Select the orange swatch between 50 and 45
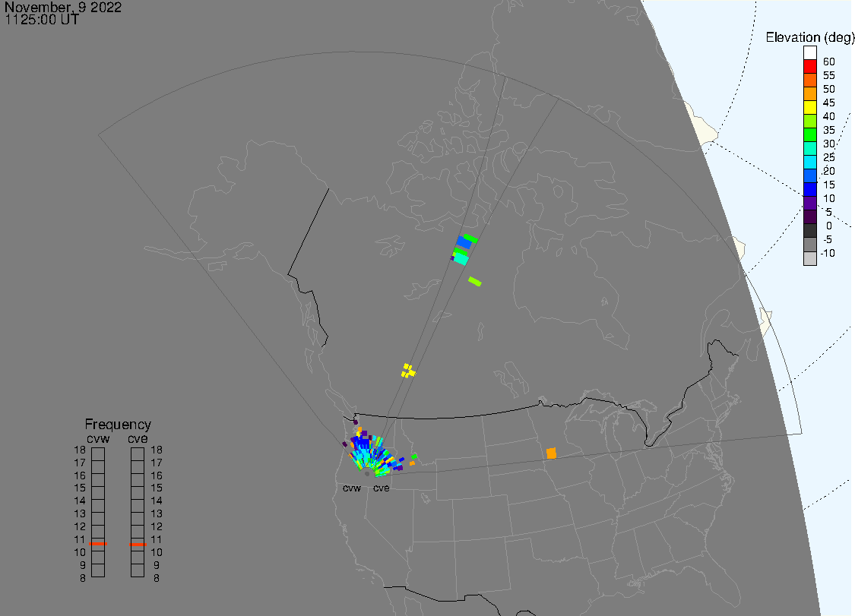This screenshot has height=616, width=855. (809, 93)
